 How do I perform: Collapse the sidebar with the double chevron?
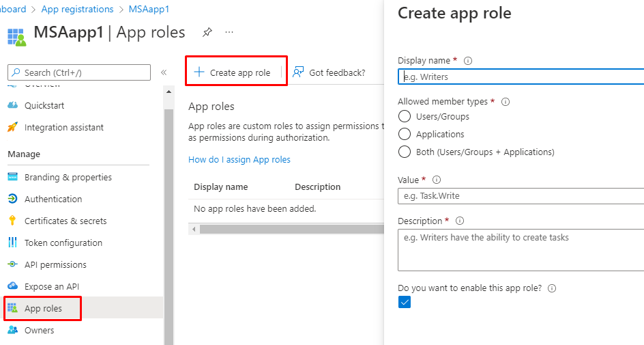164,72
